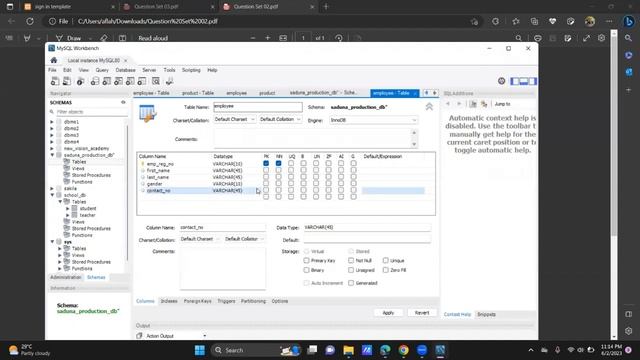Uncheck PK for emp_reg_no column
The height and width of the screenshot is (360, 640).
[x=266, y=163]
